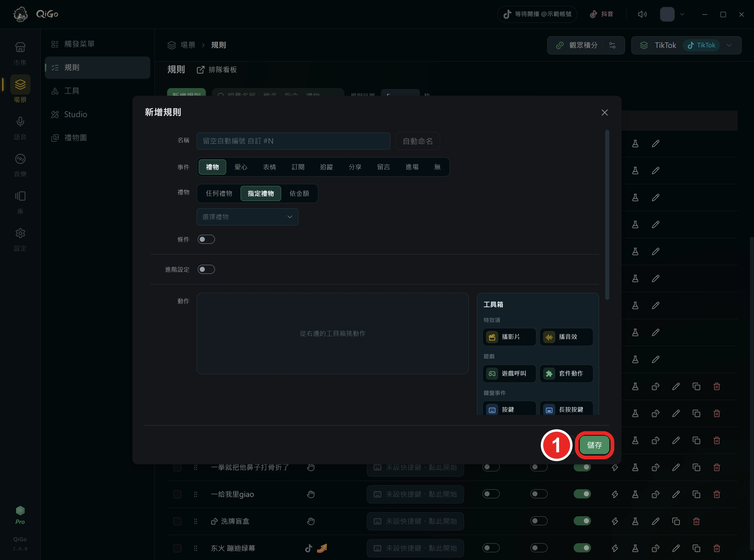Click the 名稱 rule name input field
Viewport: 754px width, 560px height.
point(293,141)
